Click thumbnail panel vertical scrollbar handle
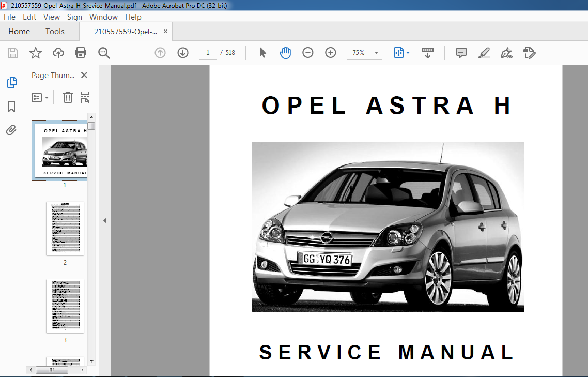 91,126
